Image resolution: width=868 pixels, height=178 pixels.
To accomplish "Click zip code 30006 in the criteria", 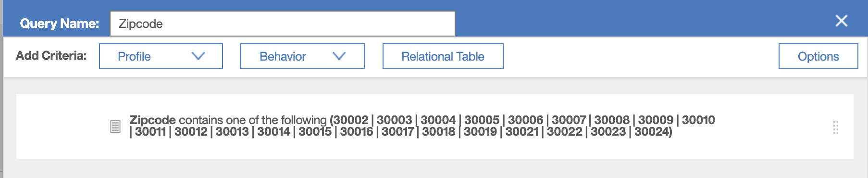I will click(526, 120).
